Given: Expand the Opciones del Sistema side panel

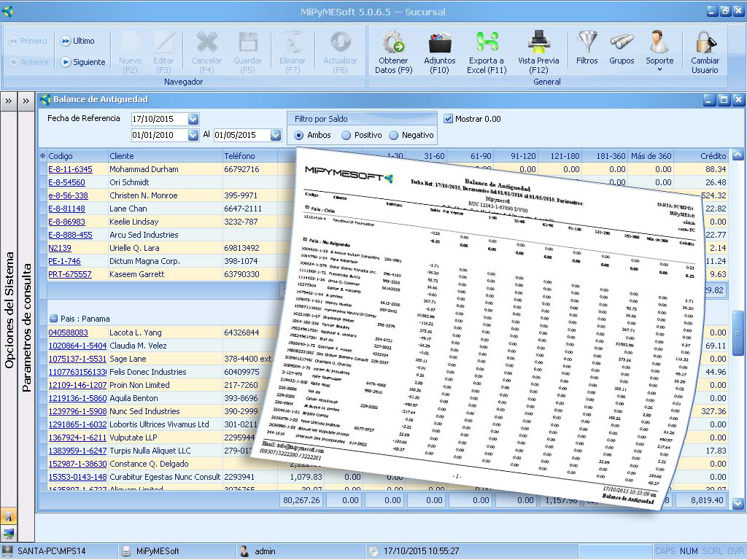Looking at the screenshot, I should (x=9, y=101).
